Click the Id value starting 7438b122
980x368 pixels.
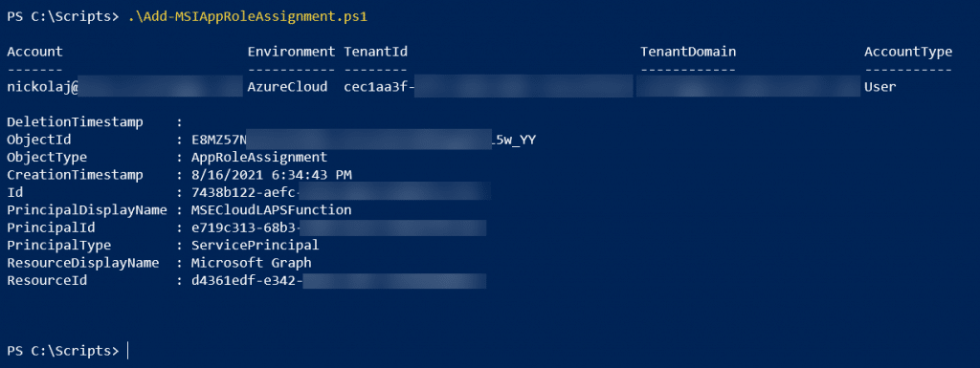click(341, 192)
